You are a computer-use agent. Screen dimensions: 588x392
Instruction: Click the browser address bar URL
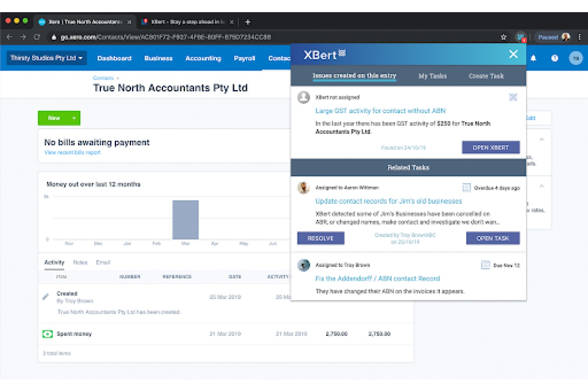(165, 37)
